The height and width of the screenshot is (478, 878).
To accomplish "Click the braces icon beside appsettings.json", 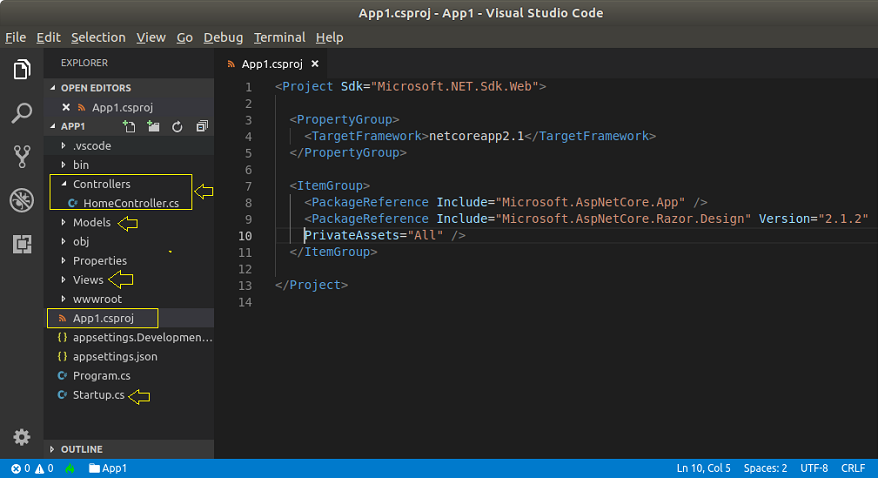I will pos(62,357).
